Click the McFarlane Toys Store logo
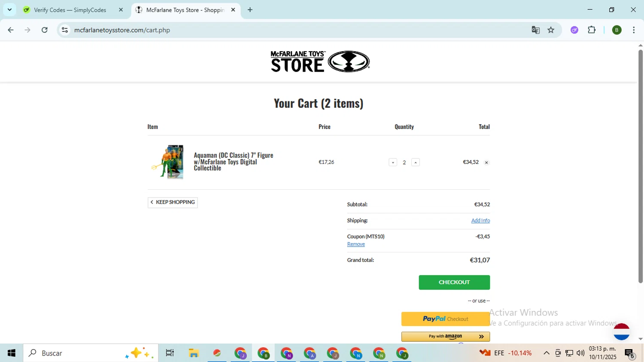The width and height of the screenshot is (644, 362). (x=320, y=61)
